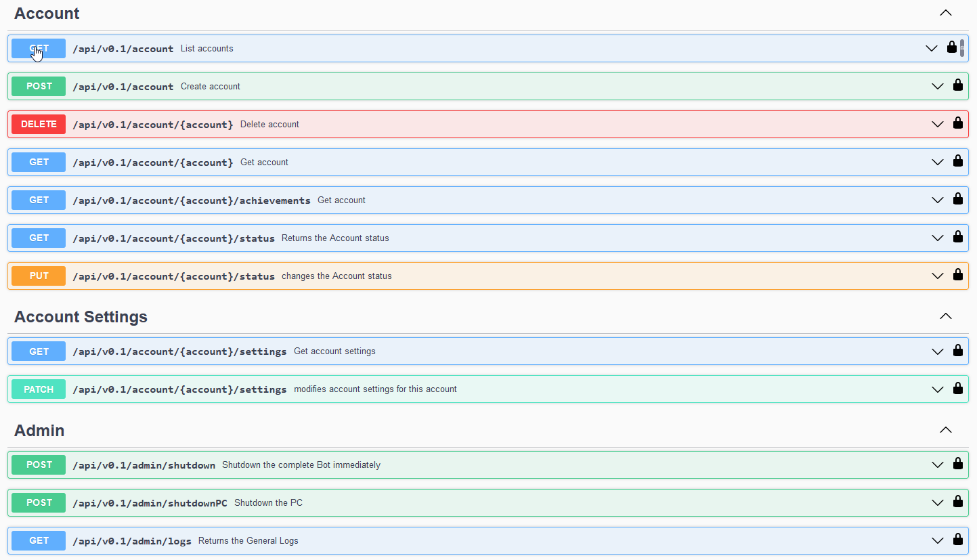The image size is (977, 560).
Task: Click the lock for changes the Account status
Action: (958, 276)
